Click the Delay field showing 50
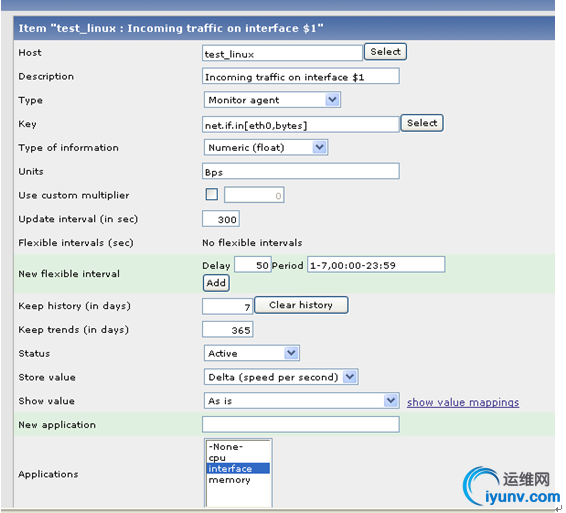 click(x=252, y=265)
